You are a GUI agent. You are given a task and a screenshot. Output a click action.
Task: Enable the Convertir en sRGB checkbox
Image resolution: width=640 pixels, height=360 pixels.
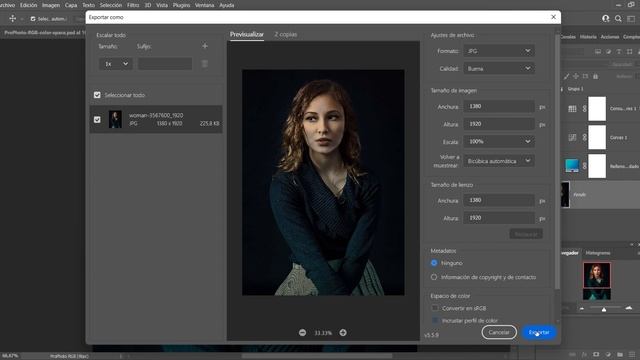tap(435, 308)
